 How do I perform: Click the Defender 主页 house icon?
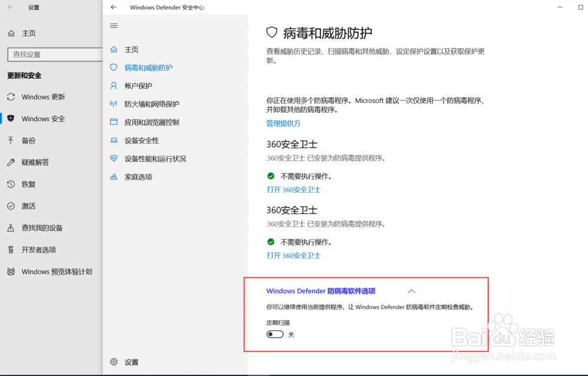coord(113,49)
